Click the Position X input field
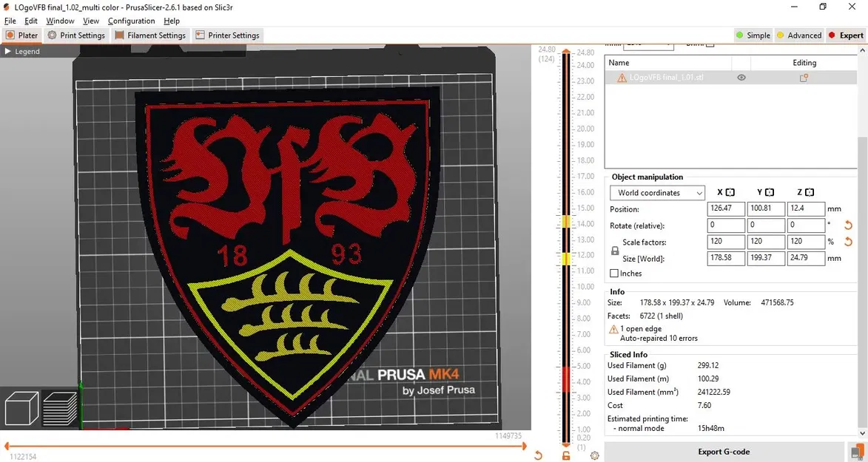The height and width of the screenshot is (462, 868). tap(726, 208)
